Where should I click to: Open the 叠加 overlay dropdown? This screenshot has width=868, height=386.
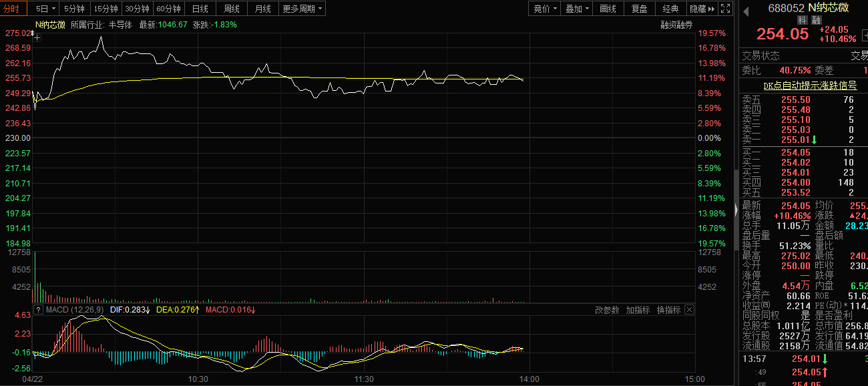[577, 9]
